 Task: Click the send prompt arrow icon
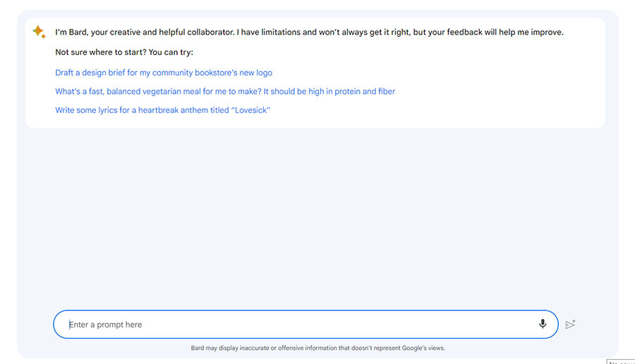click(571, 324)
